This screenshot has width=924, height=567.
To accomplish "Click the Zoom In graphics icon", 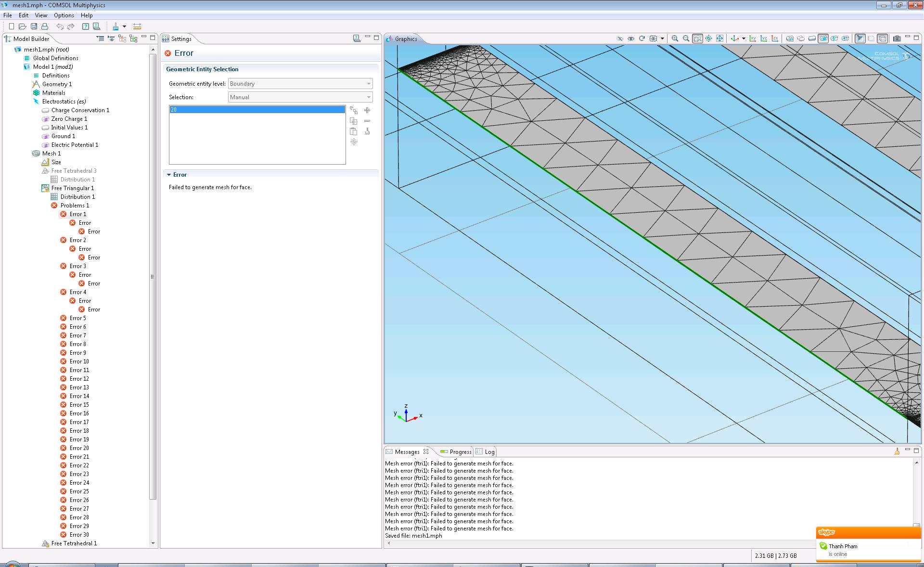I will pyautogui.click(x=675, y=39).
